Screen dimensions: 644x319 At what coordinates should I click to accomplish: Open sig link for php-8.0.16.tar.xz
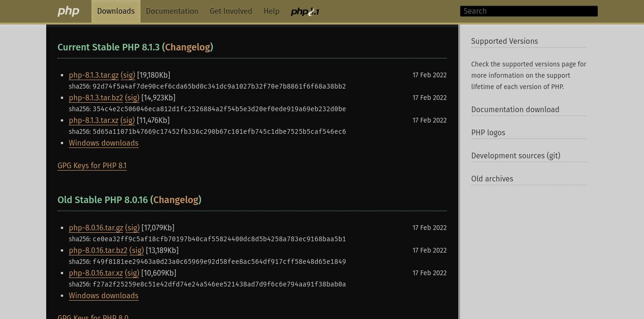[x=132, y=273]
